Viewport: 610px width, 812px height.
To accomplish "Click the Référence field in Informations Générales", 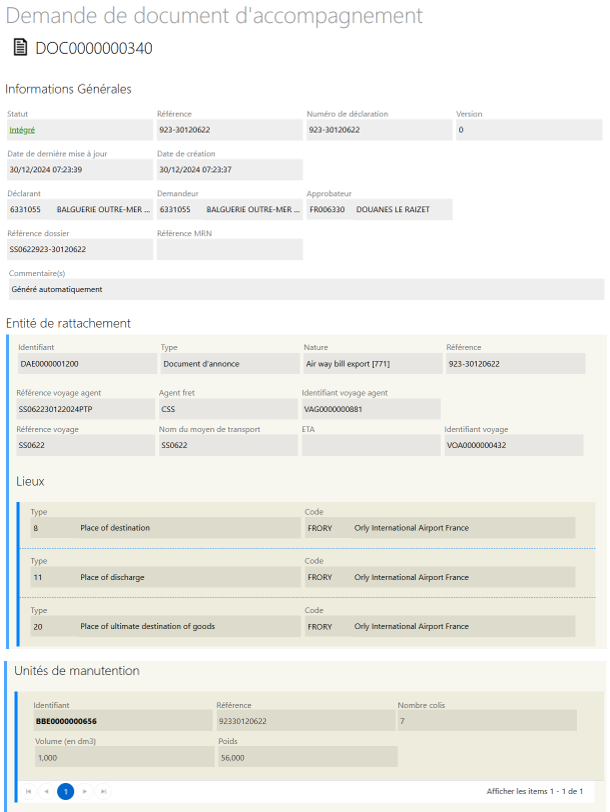I will pyautogui.click(x=228, y=130).
